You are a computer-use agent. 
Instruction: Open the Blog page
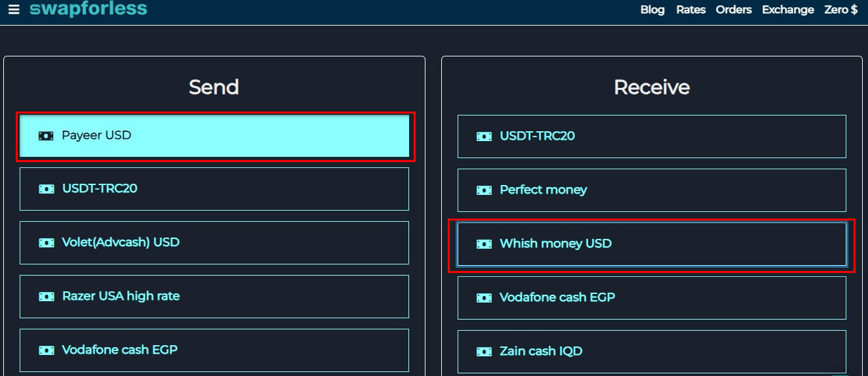[652, 10]
